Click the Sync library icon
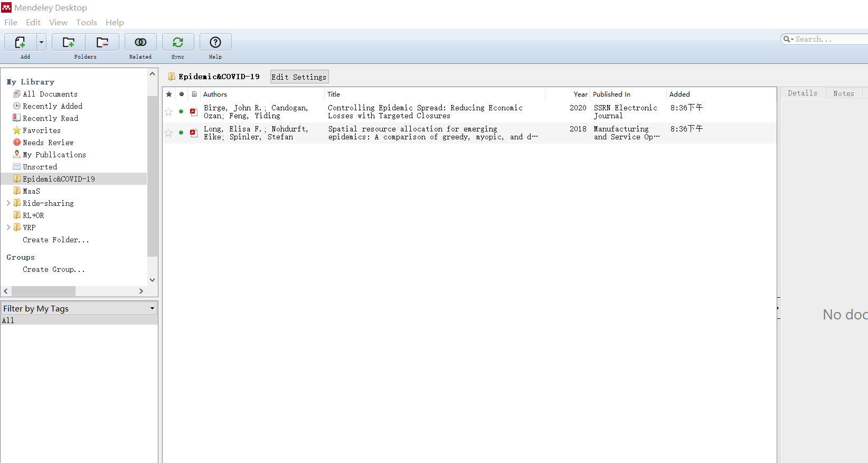The image size is (868, 463). (x=178, y=42)
